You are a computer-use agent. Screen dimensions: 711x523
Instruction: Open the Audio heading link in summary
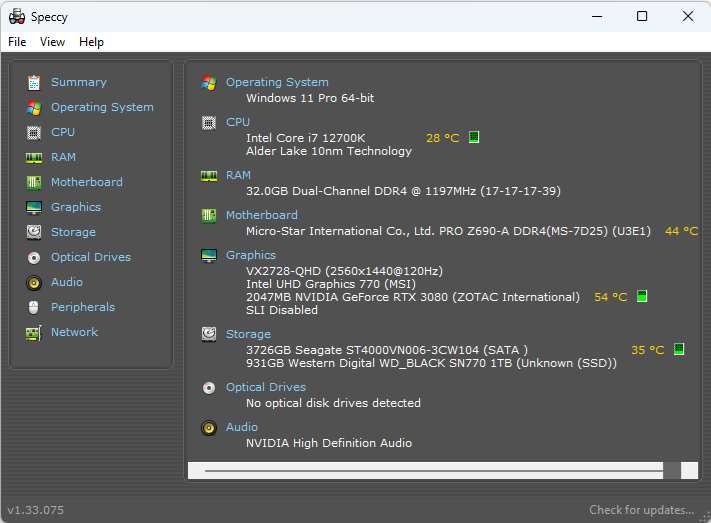[x=242, y=427]
